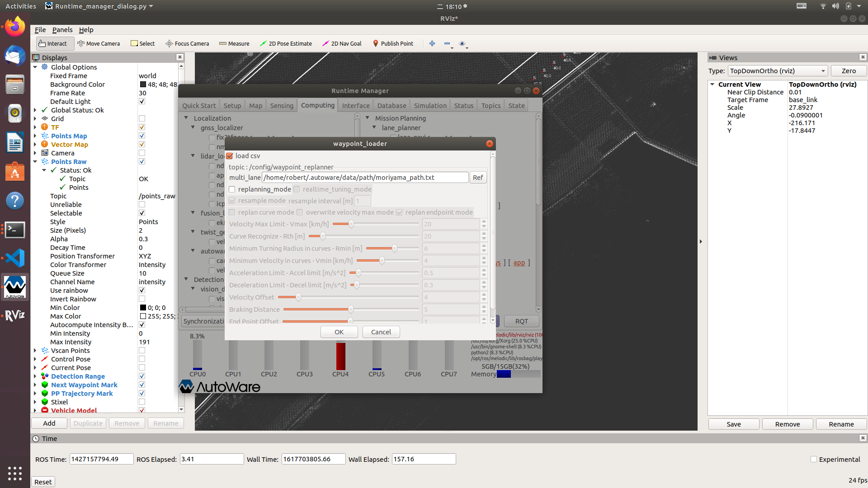Switch to the Sensing tab

(282, 105)
